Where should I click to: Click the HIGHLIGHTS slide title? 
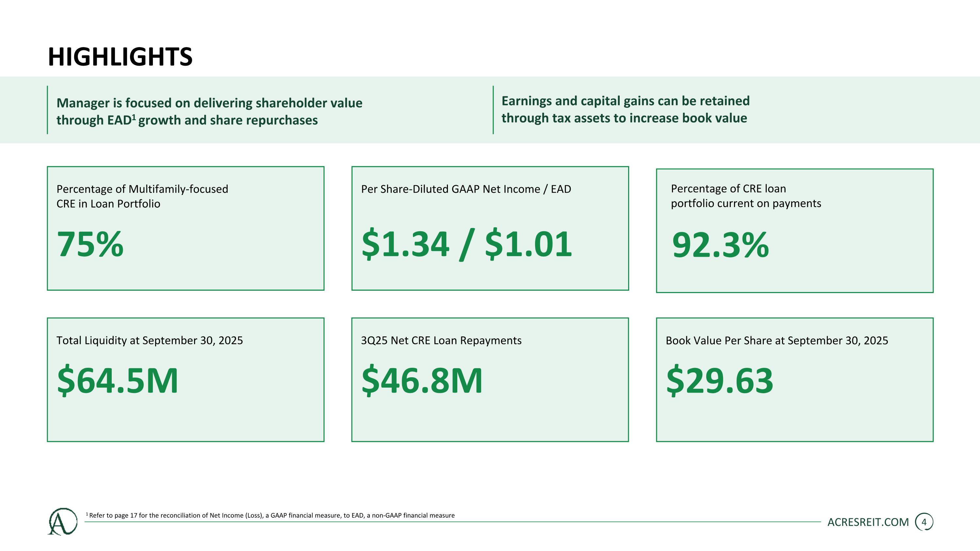[120, 57]
